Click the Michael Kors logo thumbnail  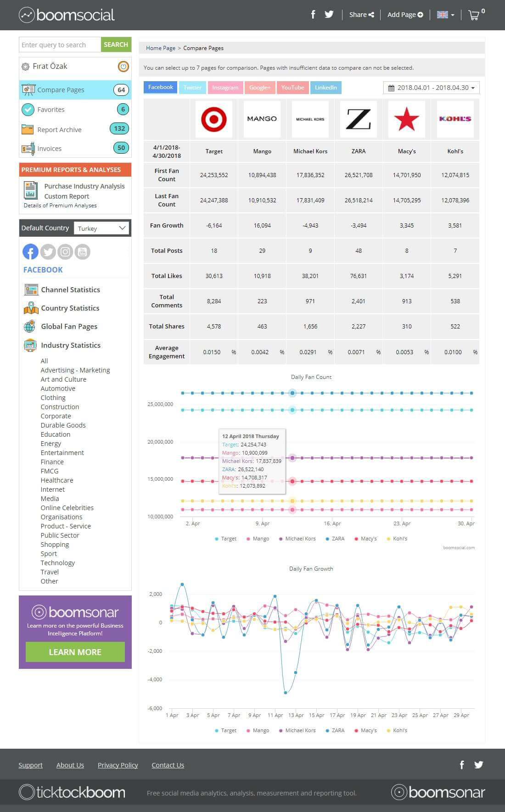310,119
